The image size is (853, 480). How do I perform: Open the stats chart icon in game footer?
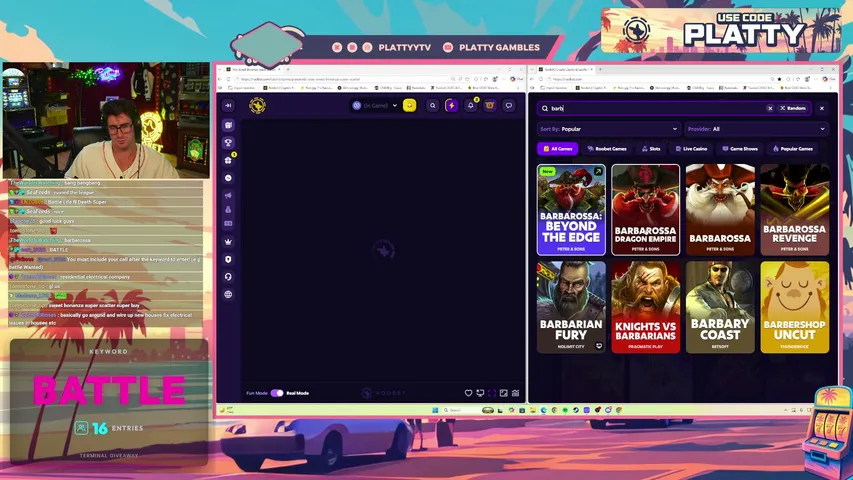(516, 393)
